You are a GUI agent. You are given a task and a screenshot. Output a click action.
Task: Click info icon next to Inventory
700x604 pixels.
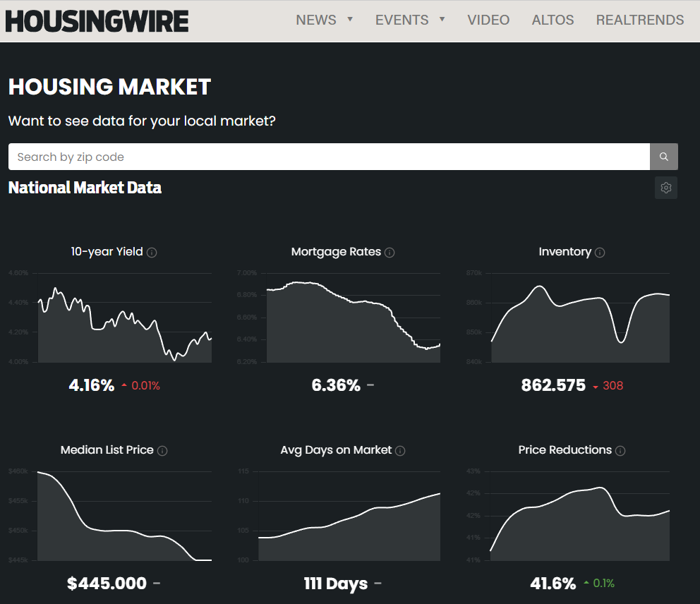pos(600,253)
